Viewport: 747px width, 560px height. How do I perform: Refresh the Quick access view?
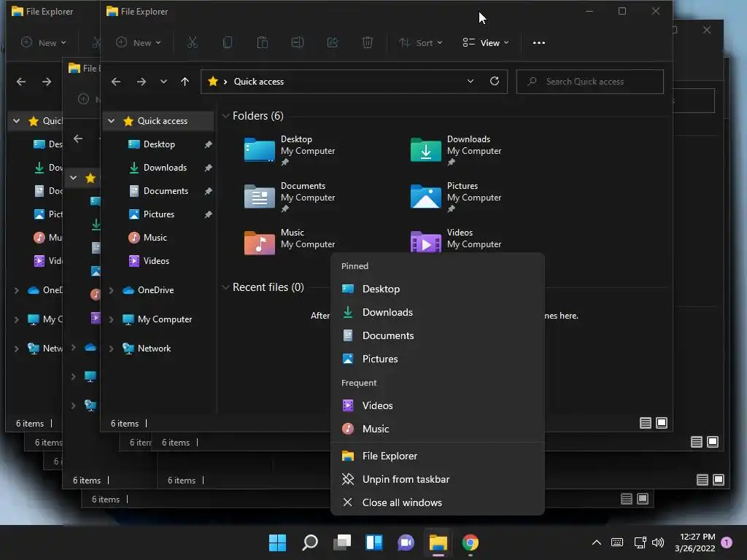tap(495, 81)
